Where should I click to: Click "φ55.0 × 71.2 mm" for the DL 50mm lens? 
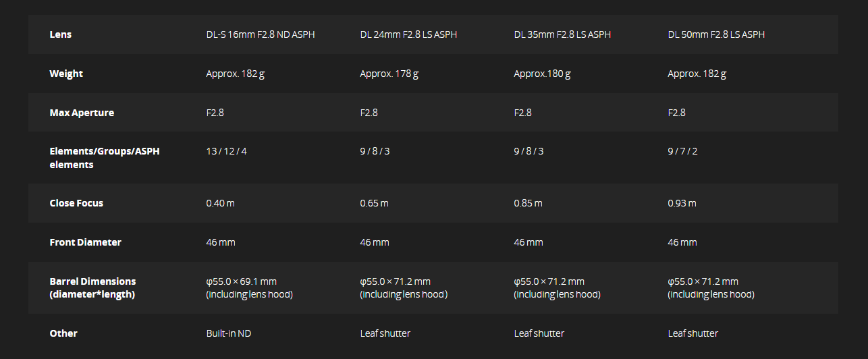(x=703, y=281)
